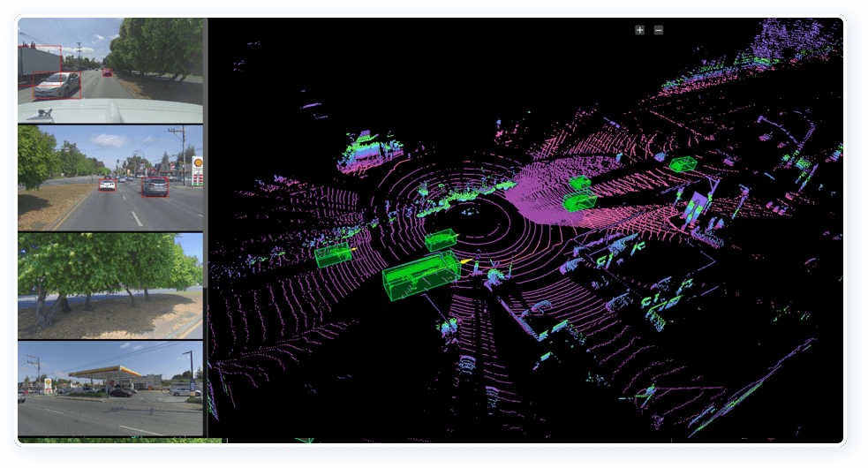868x468 pixels.
Task: Select the small green cuboid above the largest one
Action: coord(440,239)
